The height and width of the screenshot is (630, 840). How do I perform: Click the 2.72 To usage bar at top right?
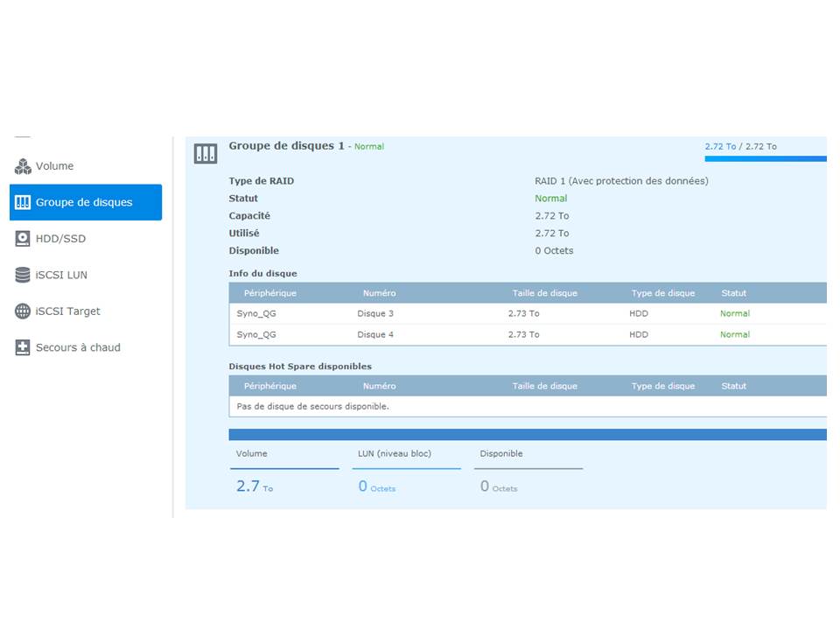point(765,158)
